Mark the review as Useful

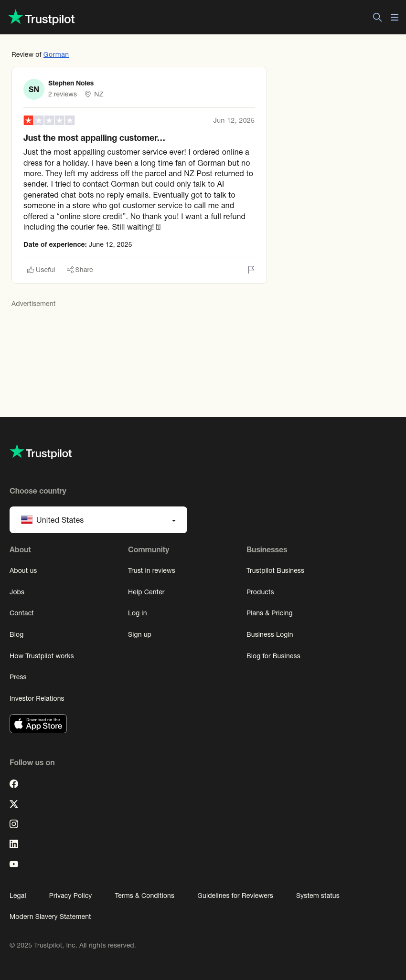pyautogui.click(x=41, y=270)
